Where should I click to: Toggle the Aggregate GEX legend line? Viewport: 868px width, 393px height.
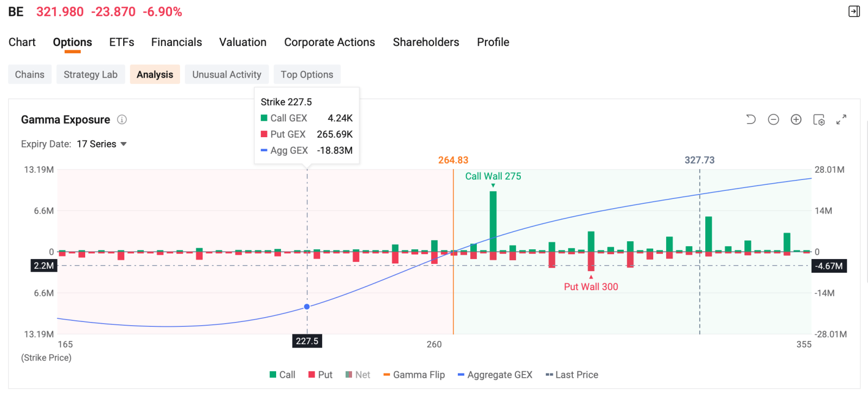click(x=495, y=375)
